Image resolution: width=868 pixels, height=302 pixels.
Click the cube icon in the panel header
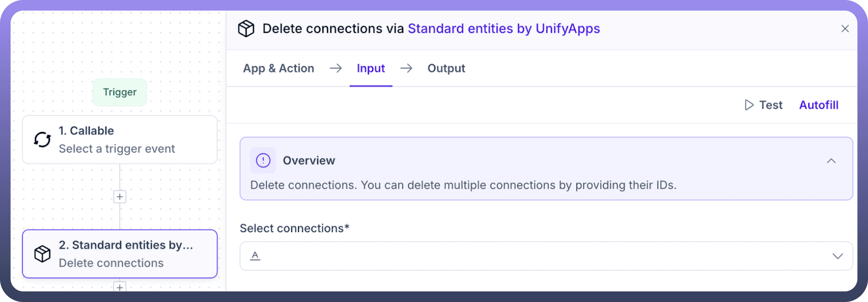[x=246, y=29]
